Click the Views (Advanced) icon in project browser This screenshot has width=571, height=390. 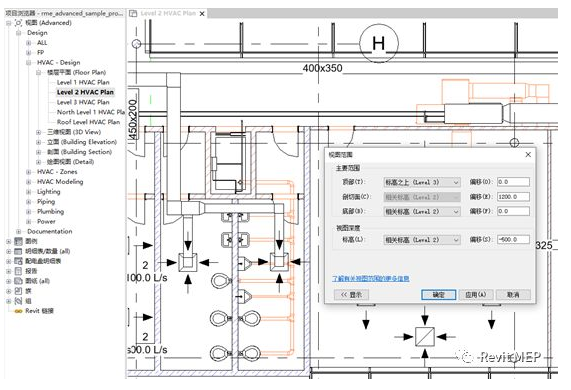click(x=18, y=23)
